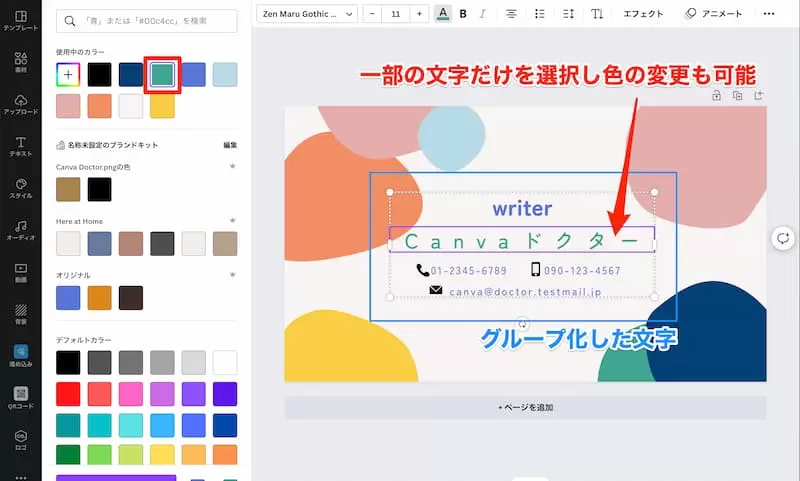
Task: Click the round refresh button right of the canvas
Action: click(783, 238)
